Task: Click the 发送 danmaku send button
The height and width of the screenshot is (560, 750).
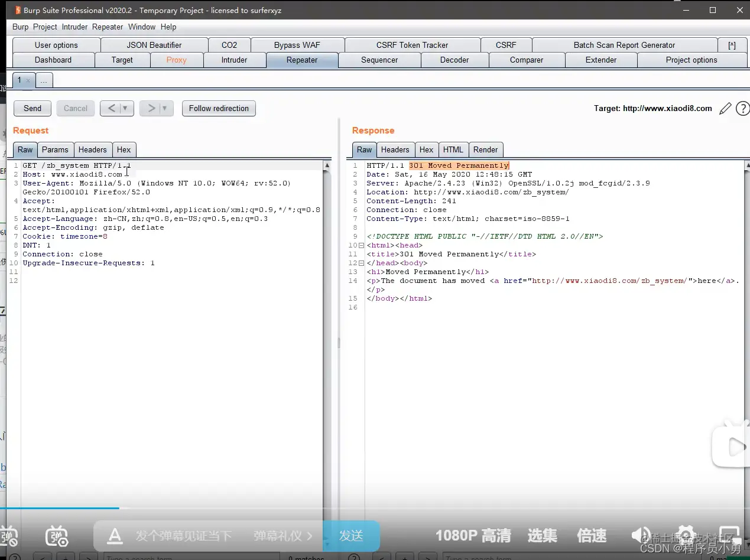Action: [351, 536]
